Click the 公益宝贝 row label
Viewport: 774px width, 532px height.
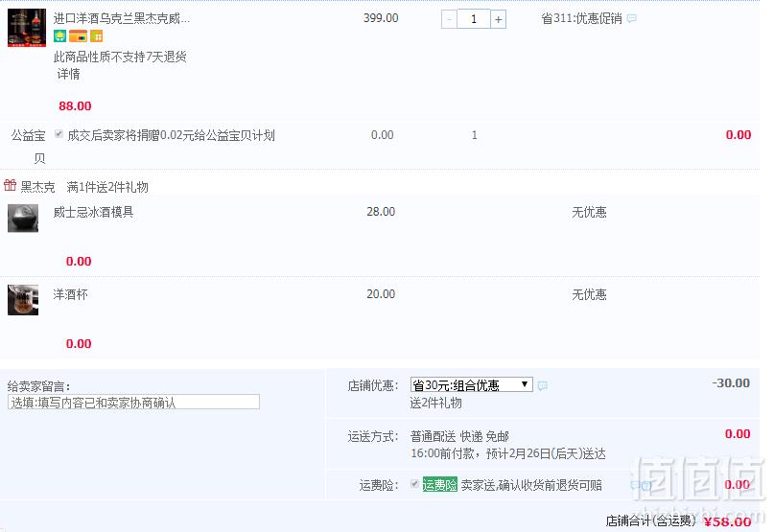[x=29, y=147]
